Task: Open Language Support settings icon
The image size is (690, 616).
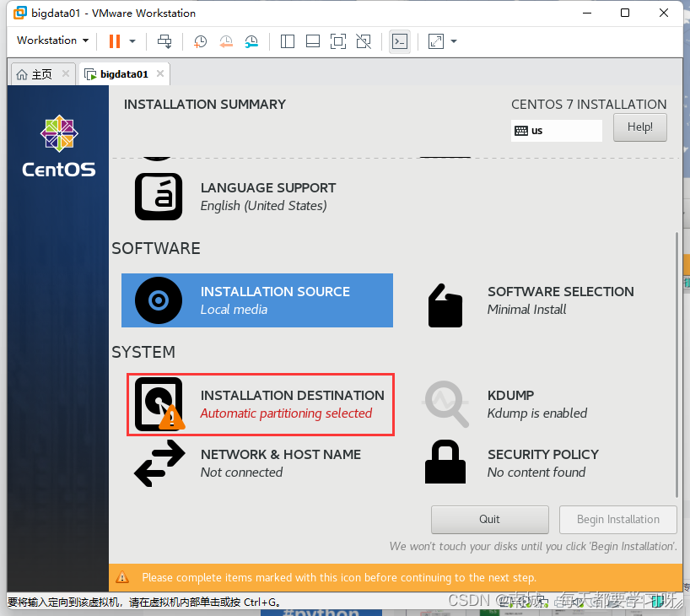Action: click(x=159, y=197)
